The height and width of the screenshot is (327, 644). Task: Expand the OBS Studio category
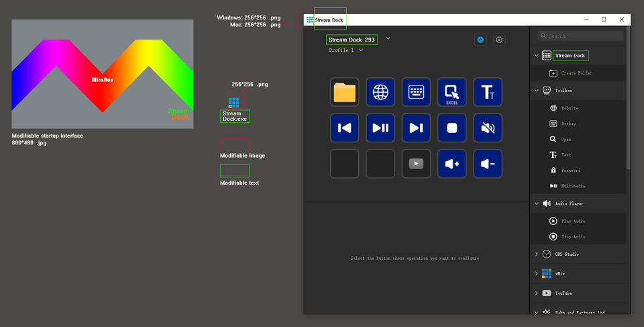(537, 254)
